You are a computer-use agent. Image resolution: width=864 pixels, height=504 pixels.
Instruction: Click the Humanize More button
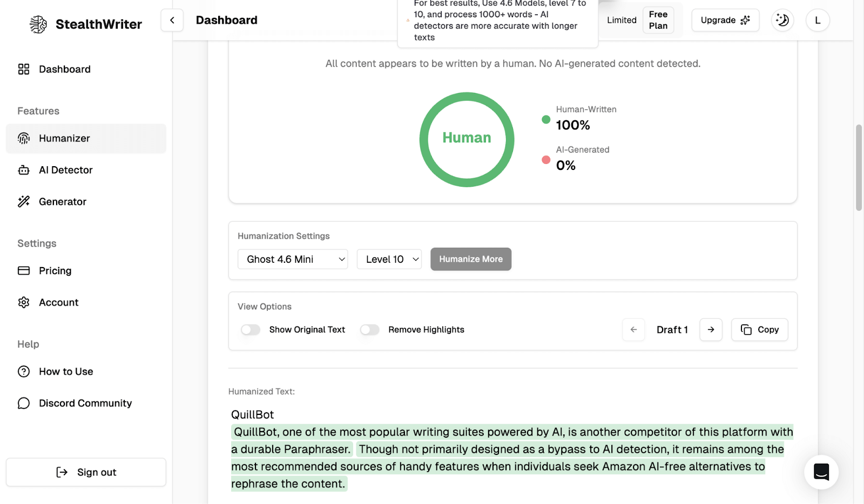(x=471, y=259)
